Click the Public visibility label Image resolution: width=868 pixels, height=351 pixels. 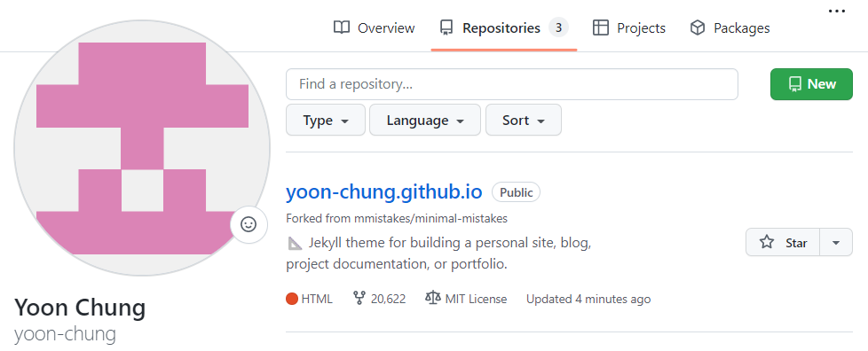pyautogui.click(x=516, y=192)
